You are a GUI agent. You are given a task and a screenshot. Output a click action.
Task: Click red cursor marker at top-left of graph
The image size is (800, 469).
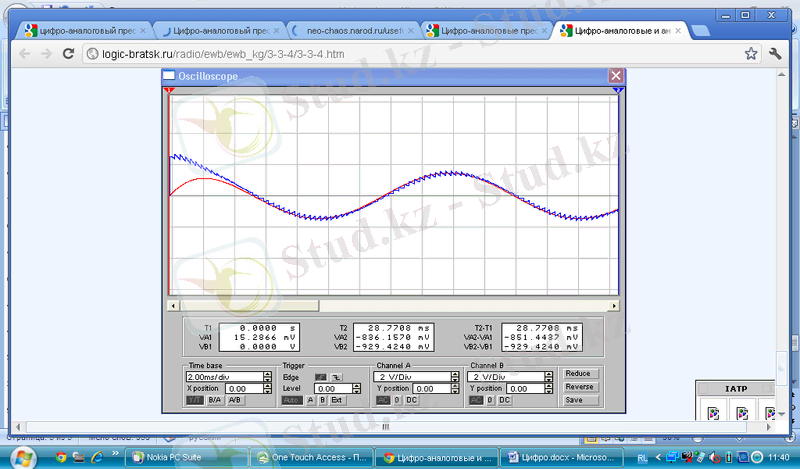(169, 91)
